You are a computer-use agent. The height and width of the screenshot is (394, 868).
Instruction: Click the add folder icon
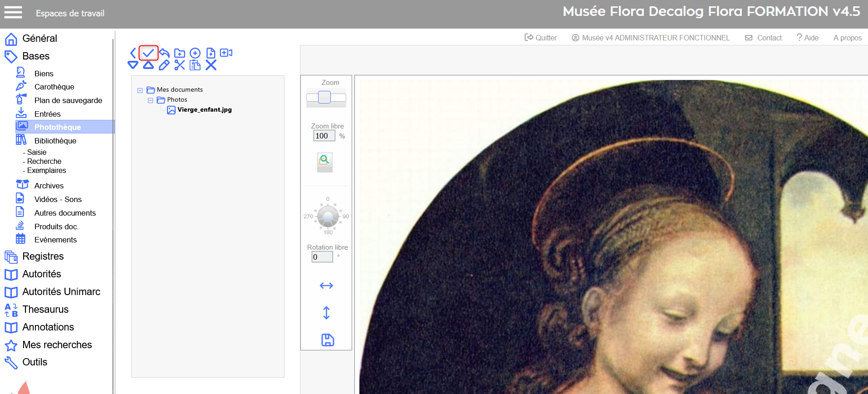point(180,53)
